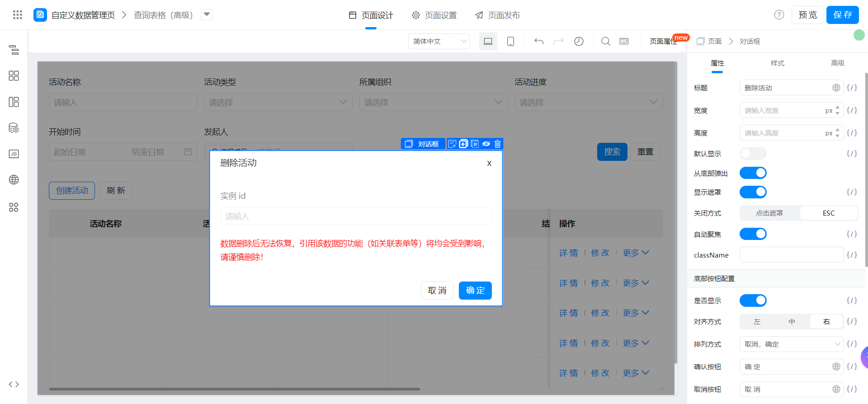868x404 pixels.
Task: Enable the 默认显示 switch
Action: click(753, 154)
